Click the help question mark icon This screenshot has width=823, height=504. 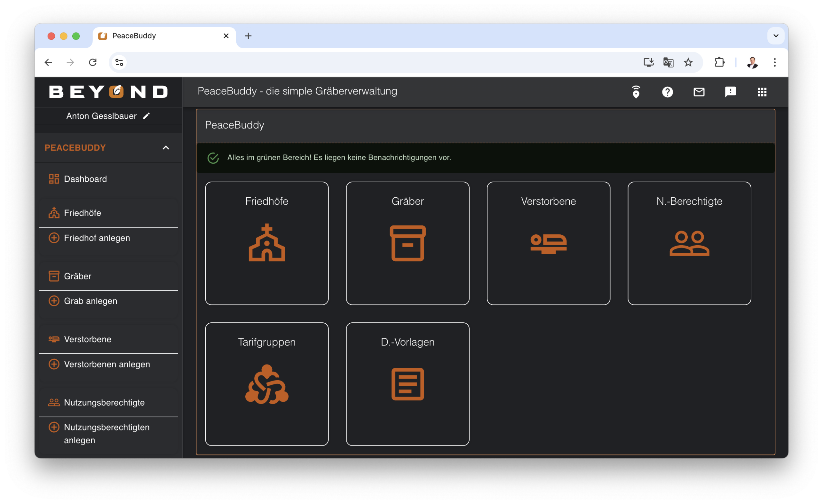click(x=667, y=92)
